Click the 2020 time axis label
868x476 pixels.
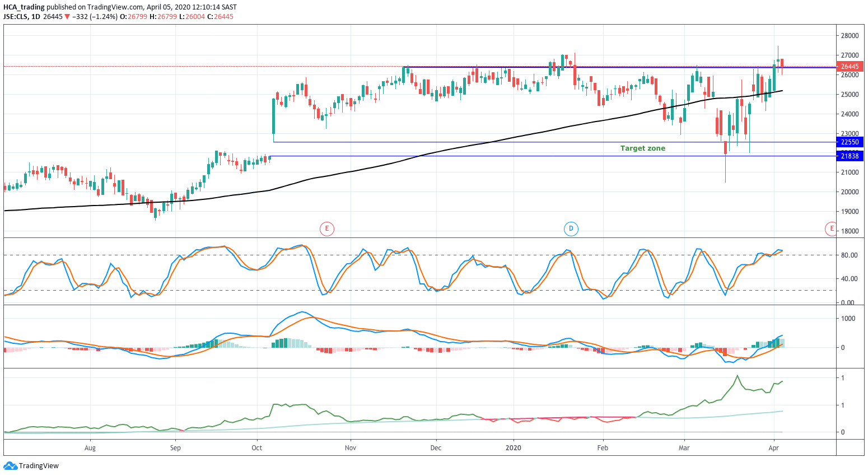click(x=514, y=448)
